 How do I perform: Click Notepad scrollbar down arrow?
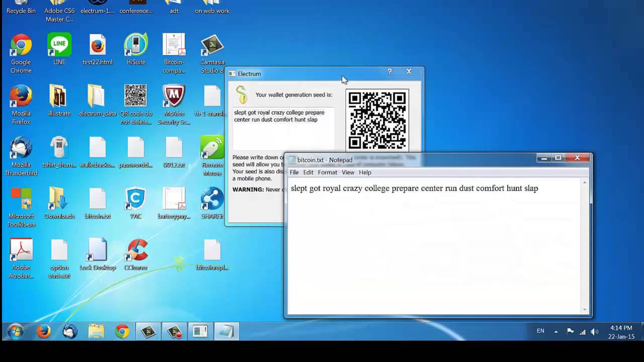tap(585, 310)
